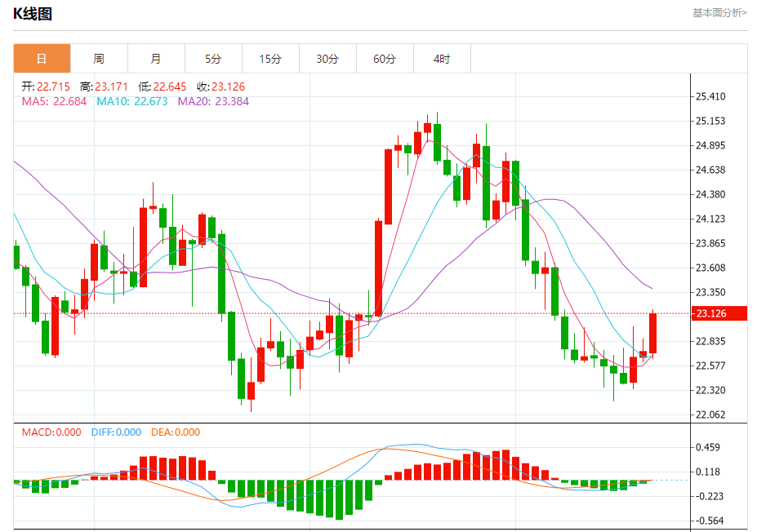The height and width of the screenshot is (532, 757).
Task: Click the 0.459 MACD axis label
Action: tap(708, 448)
